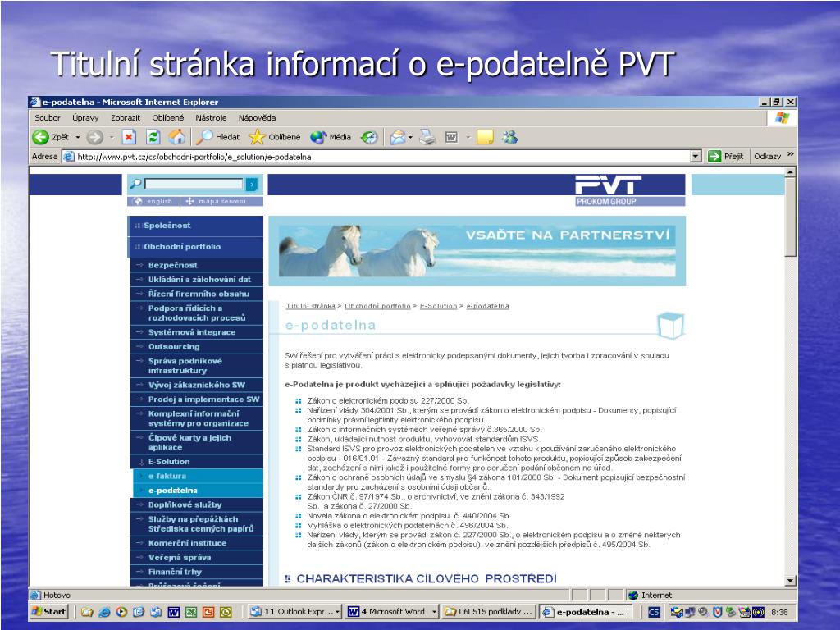Submit site search with arrow button

(x=252, y=185)
